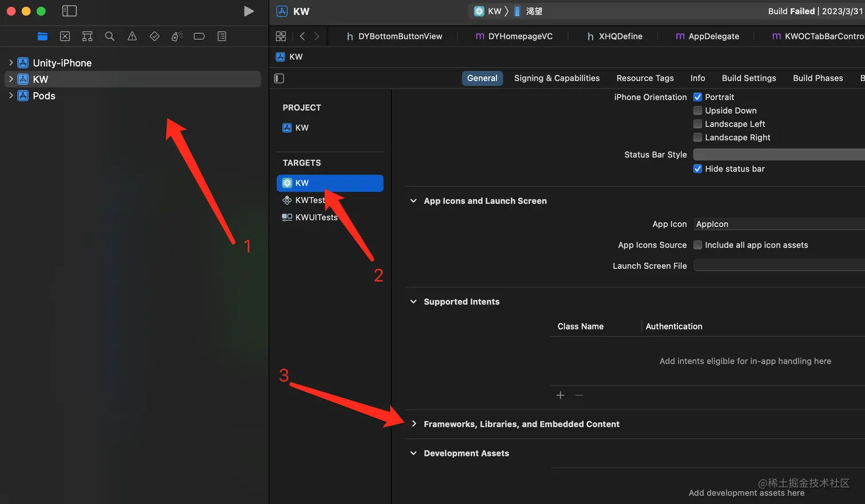Collapse the Supported Intents section
The width and height of the screenshot is (865, 504).
pos(414,301)
